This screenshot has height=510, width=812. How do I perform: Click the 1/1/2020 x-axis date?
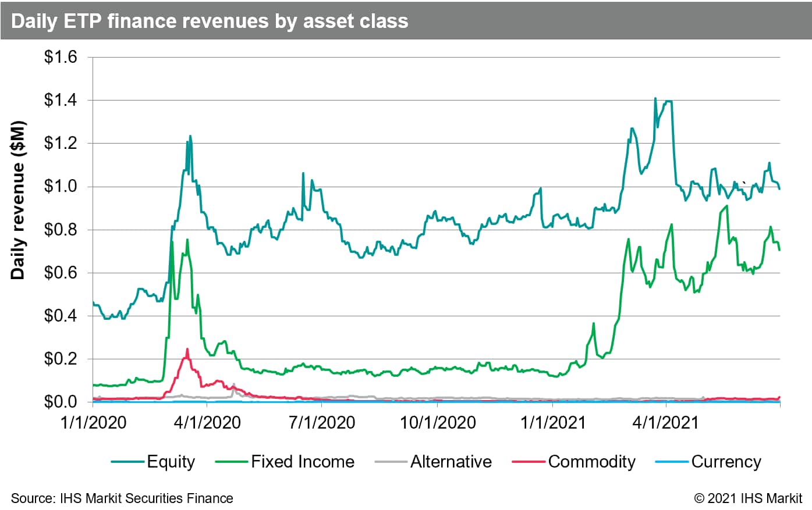pyautogui.click(x=93, y=422)
